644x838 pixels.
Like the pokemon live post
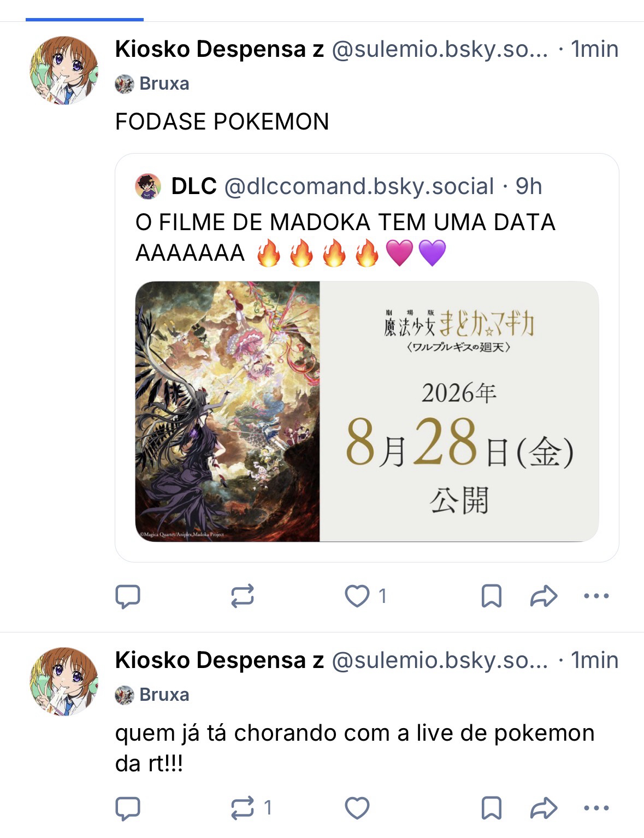357,808
